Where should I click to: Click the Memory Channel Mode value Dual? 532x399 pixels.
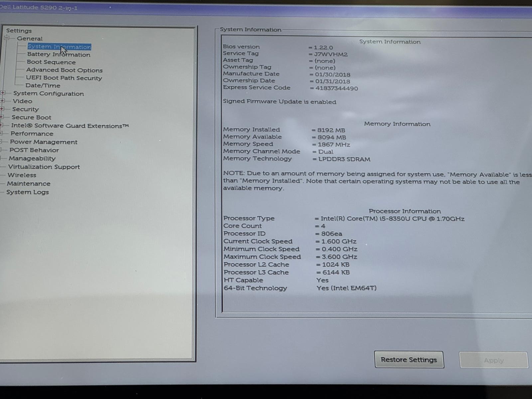(x=326, y=152)
